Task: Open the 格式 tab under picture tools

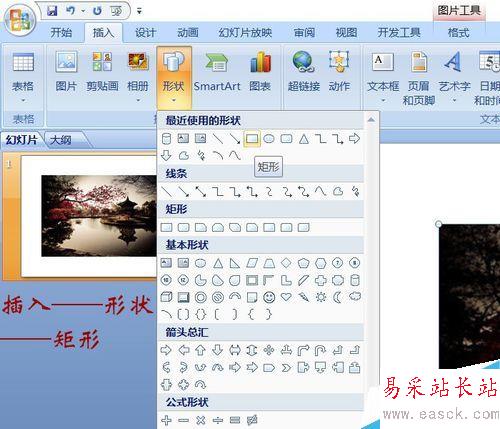Action: 458,33
